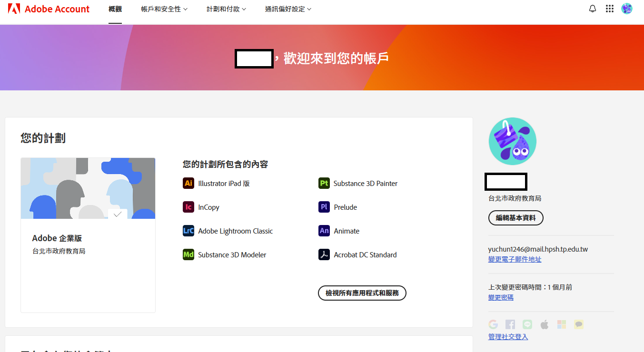This screenshot has width=644, height=352.
Task: Click the Substance 3D Painter icon
Action: tap(324, 183)
